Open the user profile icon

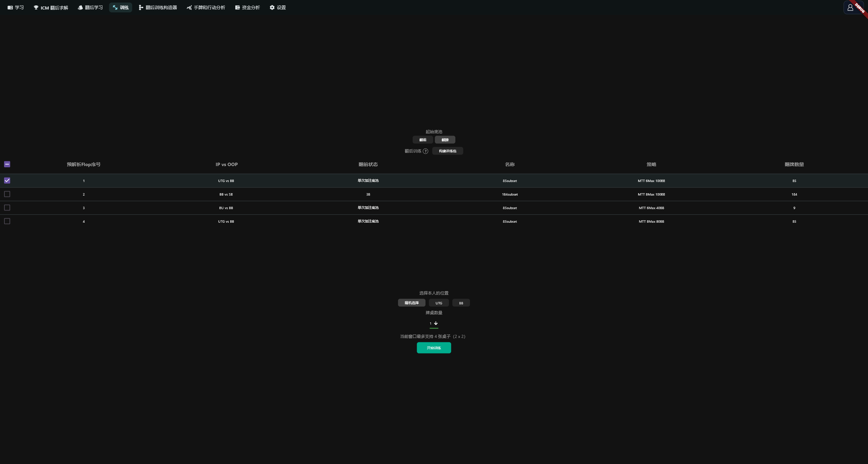tap(850, 7)
